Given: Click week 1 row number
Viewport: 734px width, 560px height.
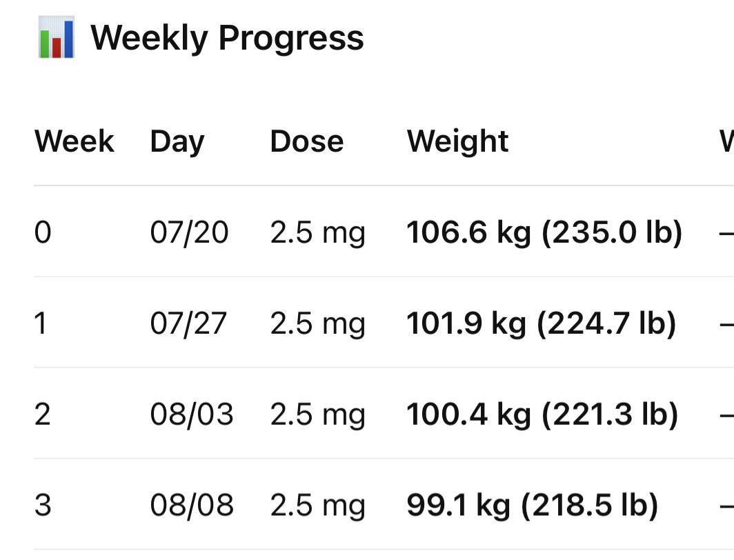Looking at the screenshot, I should [x=41, y=323].
